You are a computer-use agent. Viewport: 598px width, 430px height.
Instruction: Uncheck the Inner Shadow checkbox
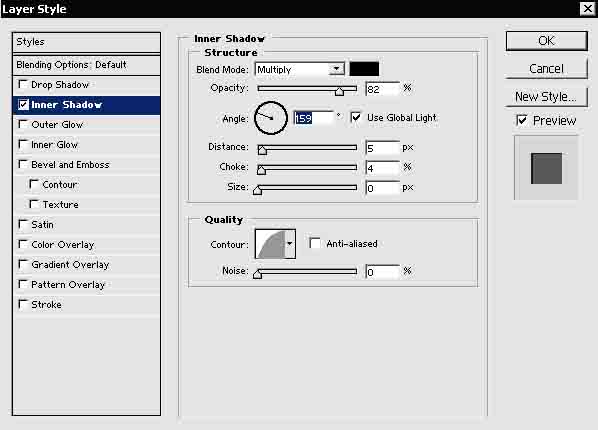point(23,104)
